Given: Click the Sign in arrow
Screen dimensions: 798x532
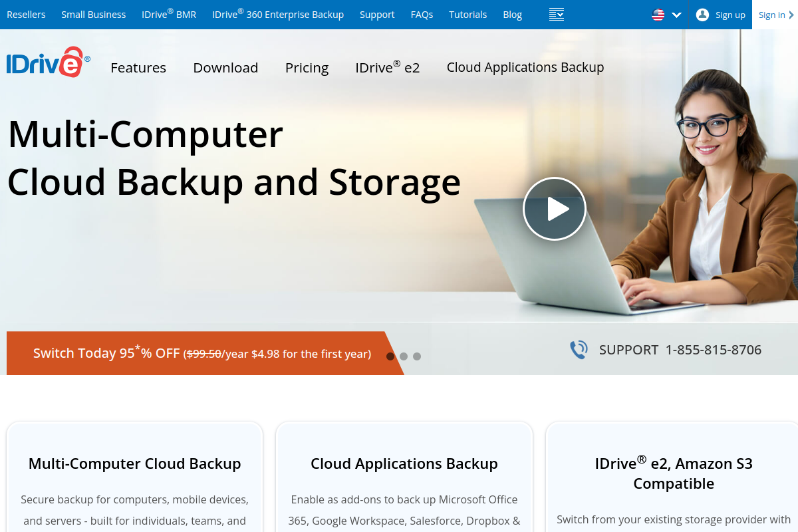Looking at the screenshot, I should coord(791,15).
